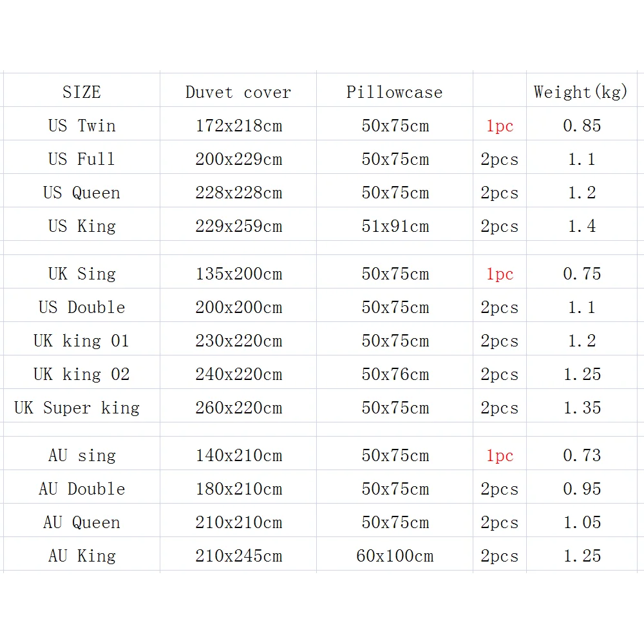Click the US Twin row label

[82, 126]
